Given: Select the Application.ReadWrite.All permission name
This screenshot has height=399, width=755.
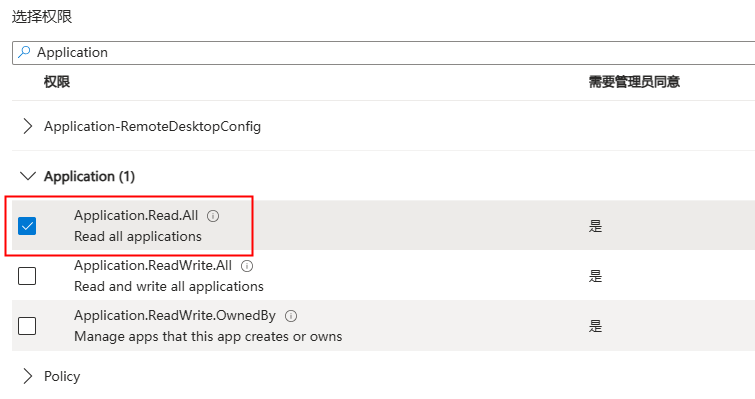Looking at the screenshot, I should coord(153,265).
